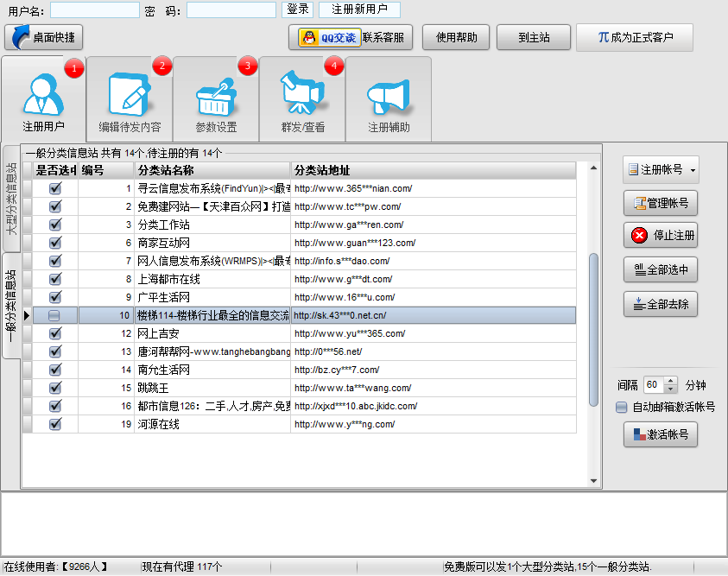Select 南充生活网 site name cell

[x=212, y=370]
